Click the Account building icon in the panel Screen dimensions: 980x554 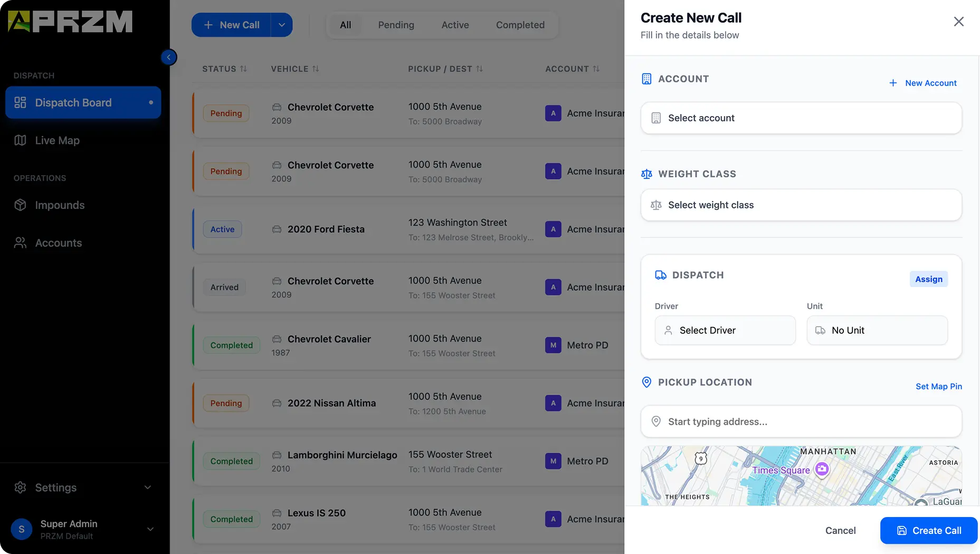pos(647,79)
